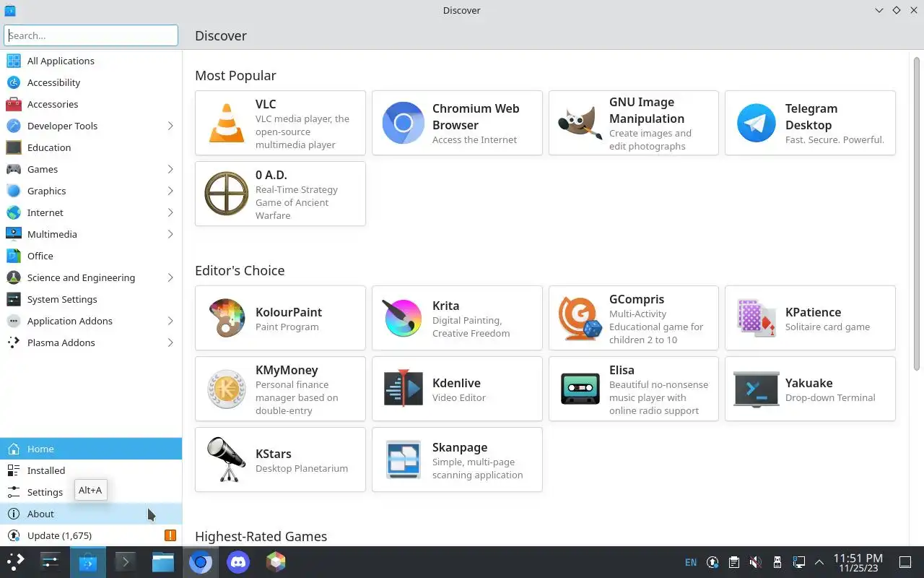The height and width of the screenshot is (578, 924).
Task: Click the show desktop button
Action: pos(905,562)
